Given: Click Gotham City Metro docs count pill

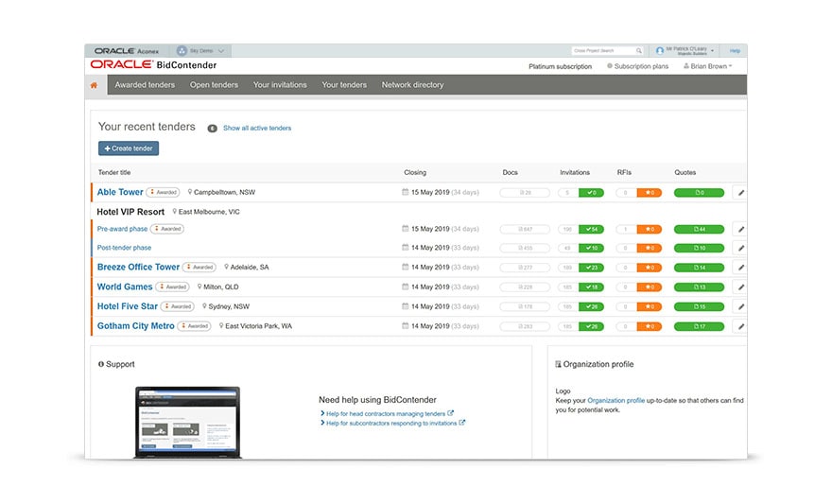Looking at the screenshot, I should point(525,326).
